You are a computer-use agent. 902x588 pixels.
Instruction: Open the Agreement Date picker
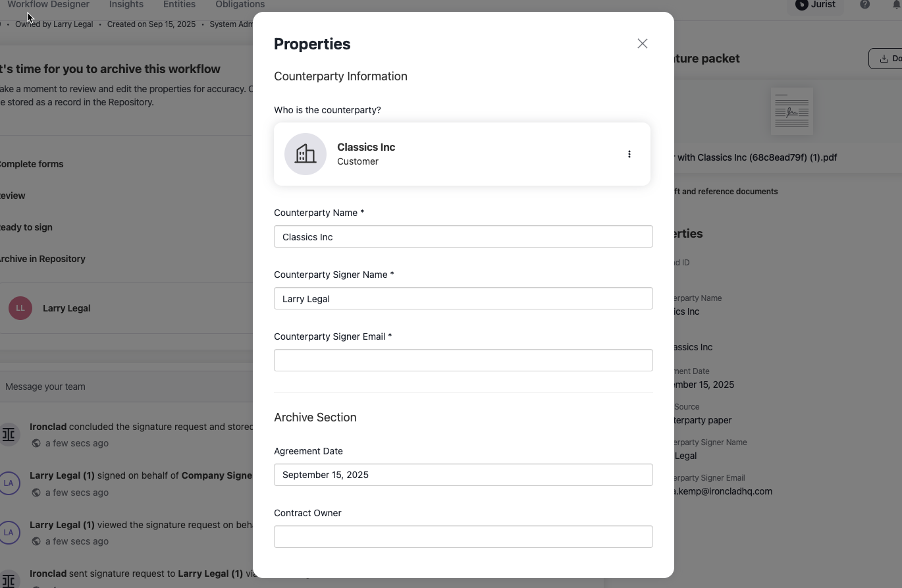(x=463, y=474)
